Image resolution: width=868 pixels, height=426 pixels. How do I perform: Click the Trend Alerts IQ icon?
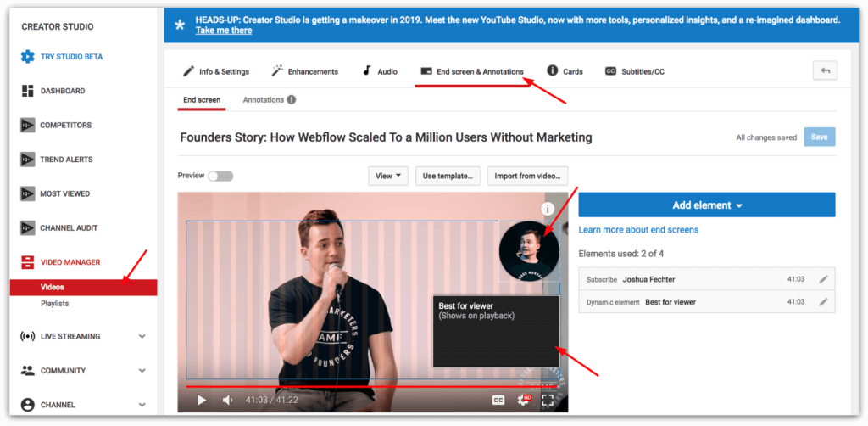pyautogui.click(x=28, y=160)
